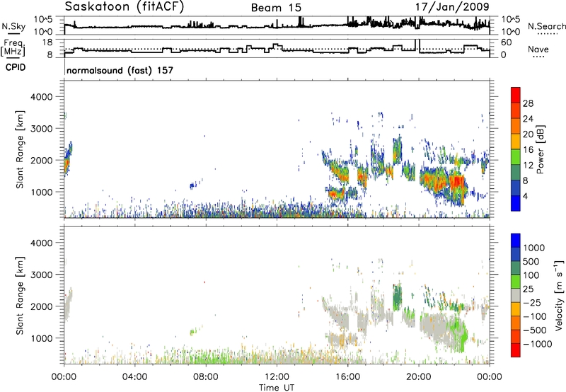Click the "-100" label on the velocity scale
566x392 pixels.
535,316
